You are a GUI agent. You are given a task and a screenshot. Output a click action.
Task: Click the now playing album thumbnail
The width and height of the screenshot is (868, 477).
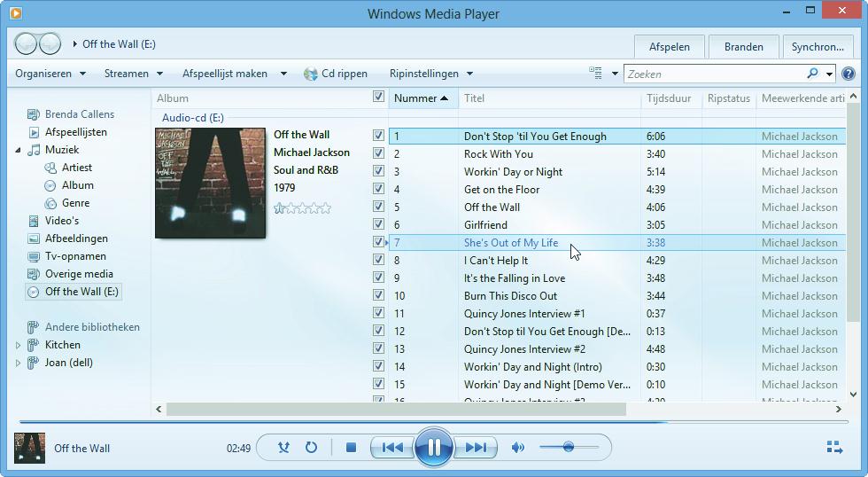click(29, 448)
